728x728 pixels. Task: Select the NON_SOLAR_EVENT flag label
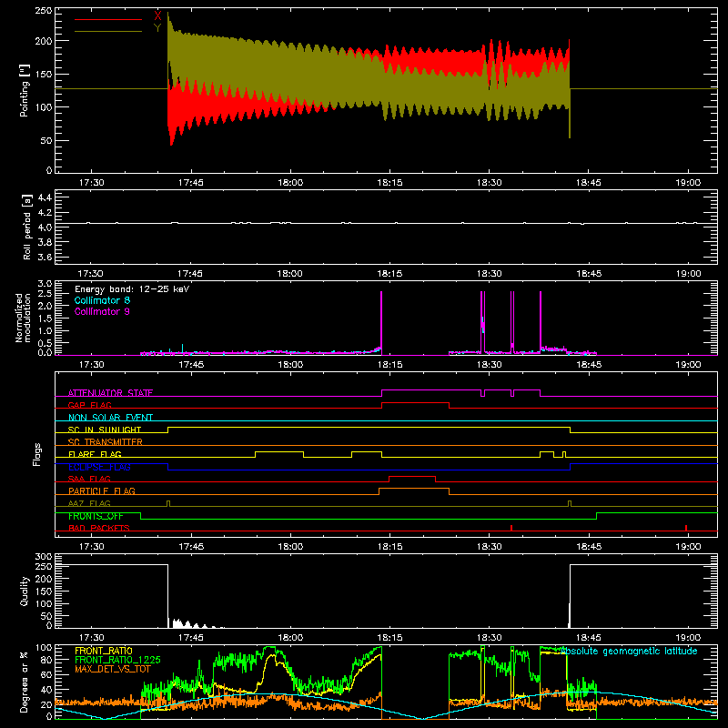(x=110, y=418)
